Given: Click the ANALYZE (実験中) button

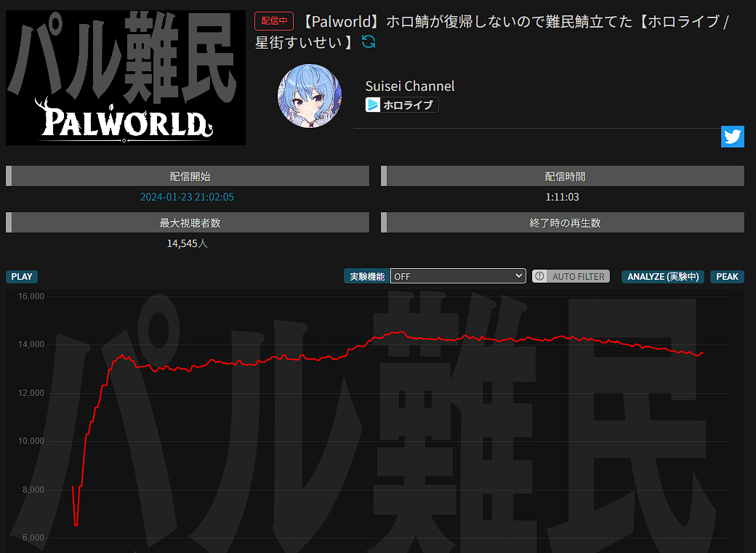Looking at the screenshot, I should pyautogui.click(x=663, y=277).
